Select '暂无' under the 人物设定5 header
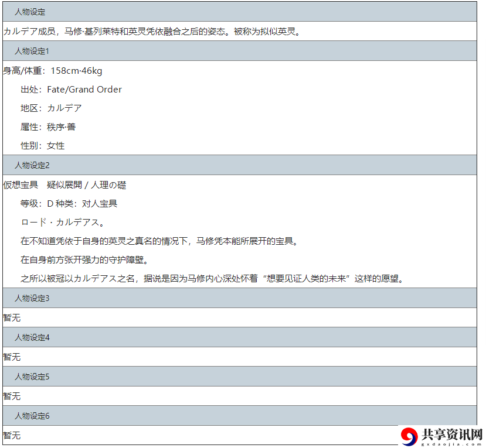The width and height of the screenshot is (486, 448). click(x=12, y=396)
